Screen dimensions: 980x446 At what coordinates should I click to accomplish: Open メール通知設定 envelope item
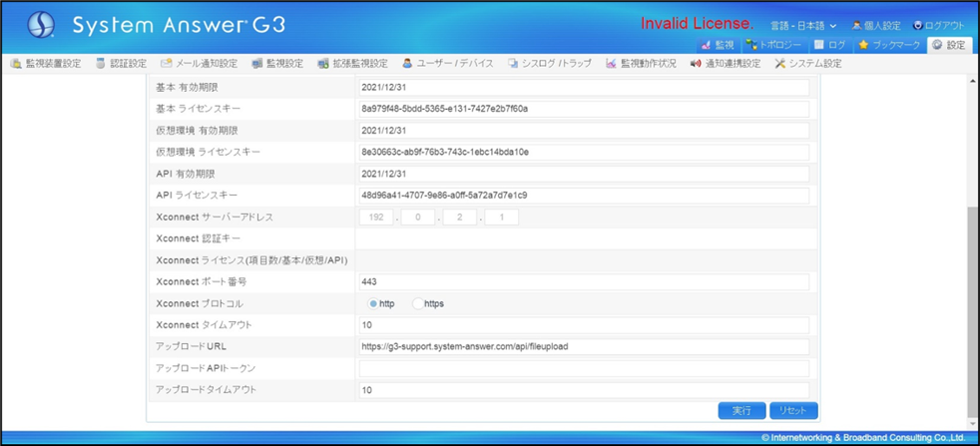point(199,64)
